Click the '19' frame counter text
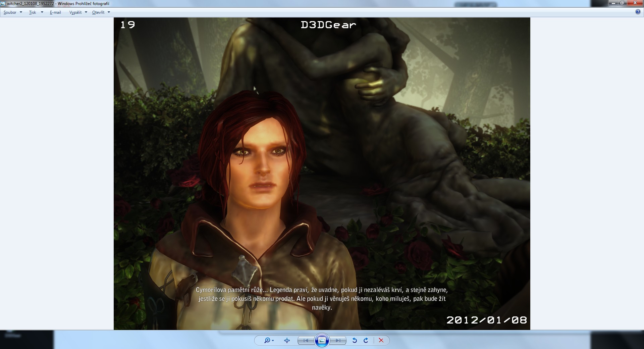The width and height of the screenshot is (644, 349). click(127, 25)
